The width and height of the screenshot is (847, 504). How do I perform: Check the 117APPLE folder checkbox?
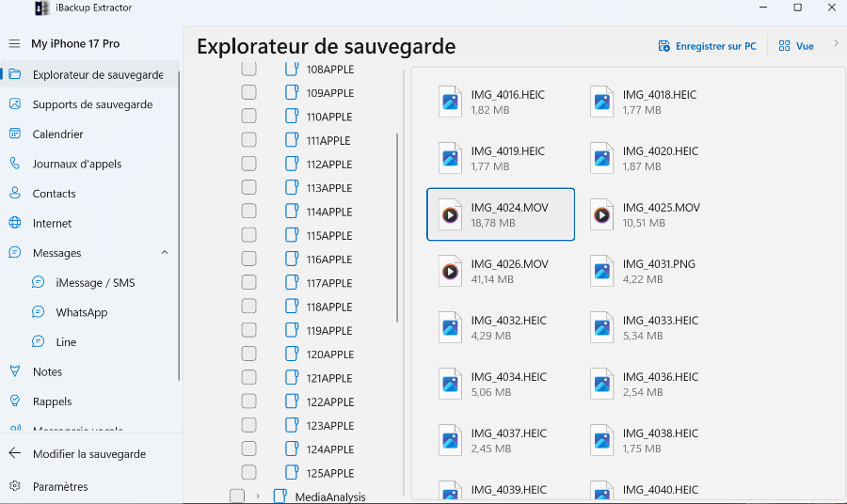[248, 282]
